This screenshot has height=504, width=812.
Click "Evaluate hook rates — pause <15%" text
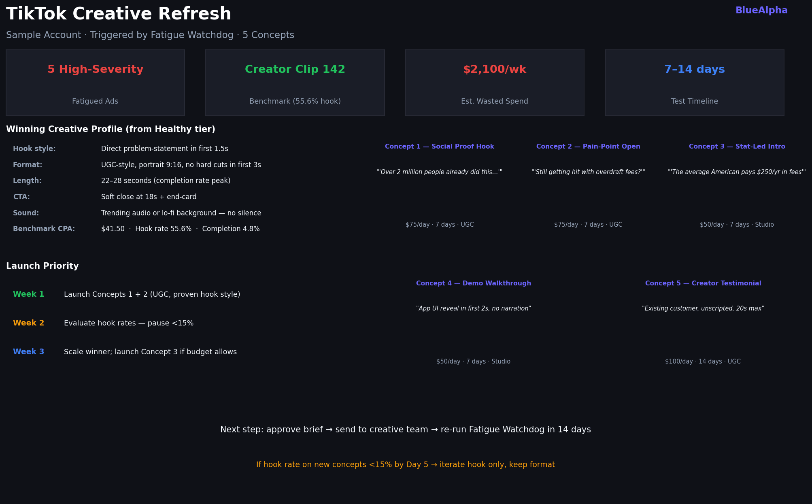129,323
